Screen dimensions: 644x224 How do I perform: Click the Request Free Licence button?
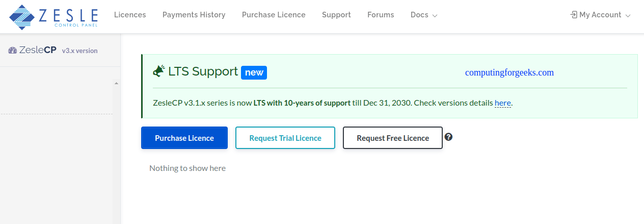393,138
